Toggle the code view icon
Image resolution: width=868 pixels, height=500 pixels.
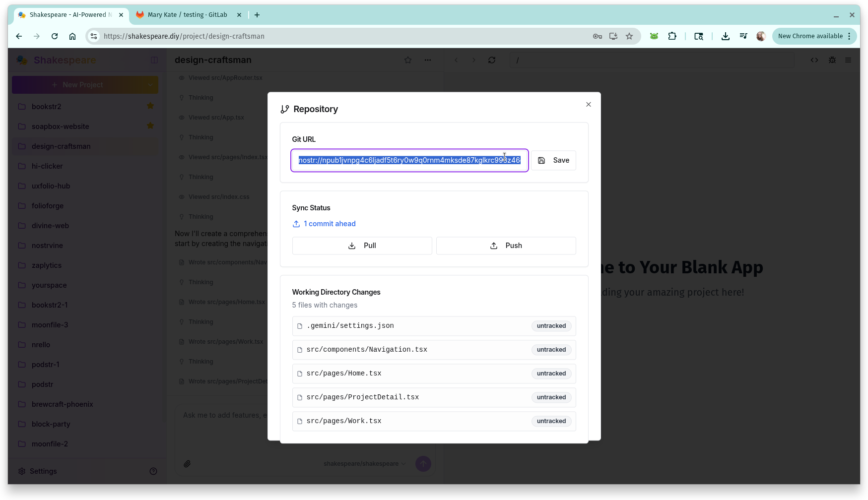point(814,60)
